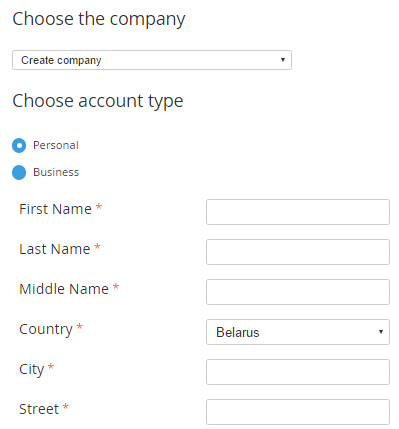
Task: Focus the Last Name input field
Action: point(298,252)
